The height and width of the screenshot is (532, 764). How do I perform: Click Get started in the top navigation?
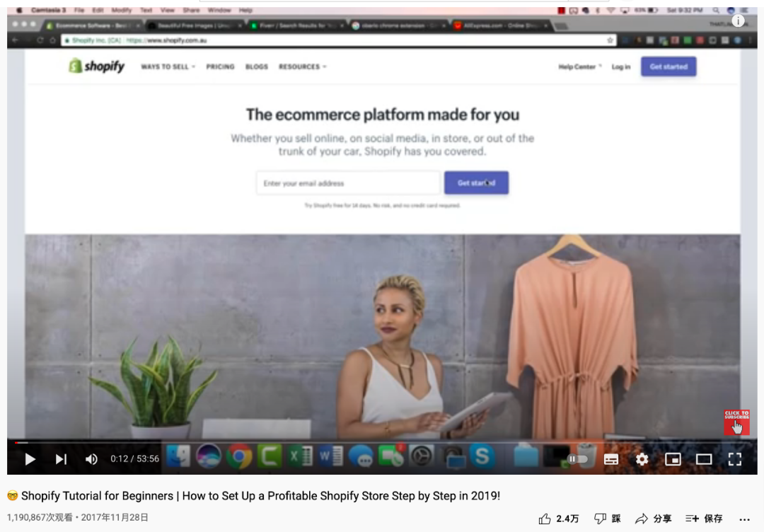click(668, 66)
